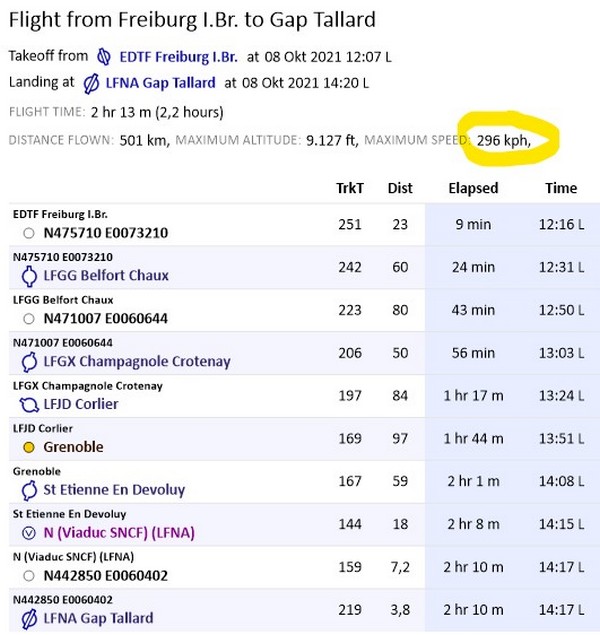Click the airfield icon beside EDTF Freiburg takeoff
This screenshot has width=600, height=635.
click(104, 58)
